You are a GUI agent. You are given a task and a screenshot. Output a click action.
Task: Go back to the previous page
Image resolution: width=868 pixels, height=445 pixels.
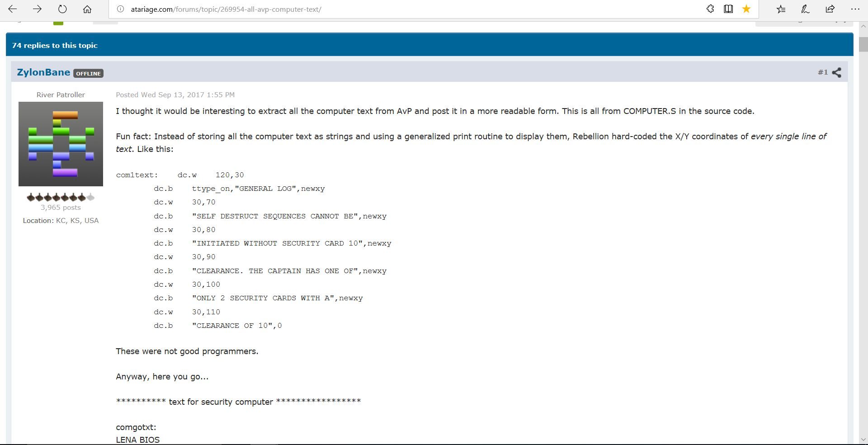coord(13,9)
